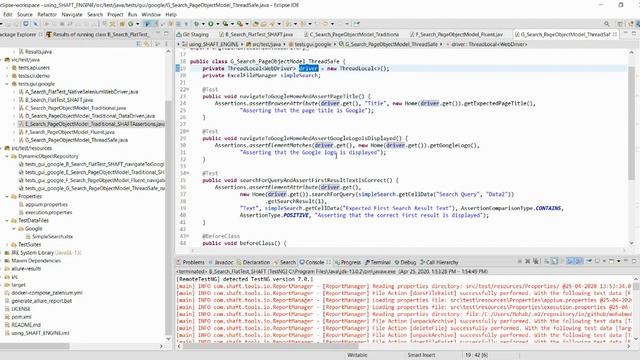Click Open Console icon in Console toolbar
This screenshot has width=640, height=360.
point(611,261)
